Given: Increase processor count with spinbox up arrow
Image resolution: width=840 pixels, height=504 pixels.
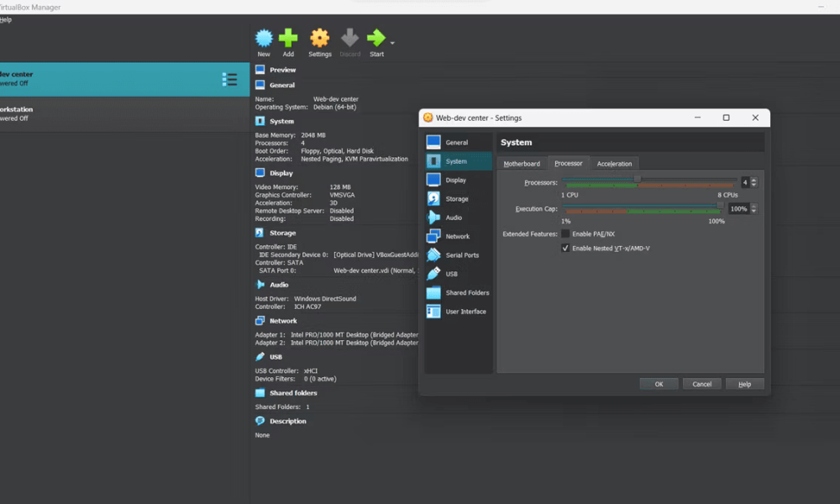Looking at the screenshot, I should (753, 180).
